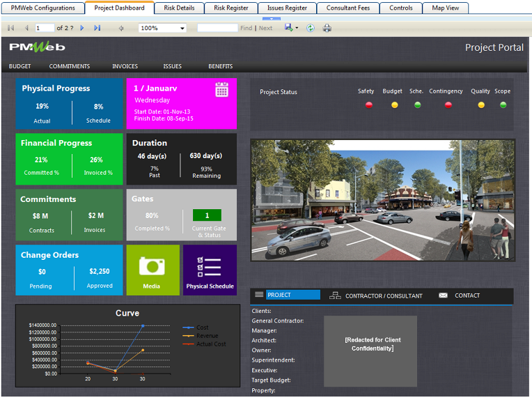This screenshot has width=532, height=400.
Task: Click the Schedule green status indicator
Action: pyautogui.click(x=418, y=105)
